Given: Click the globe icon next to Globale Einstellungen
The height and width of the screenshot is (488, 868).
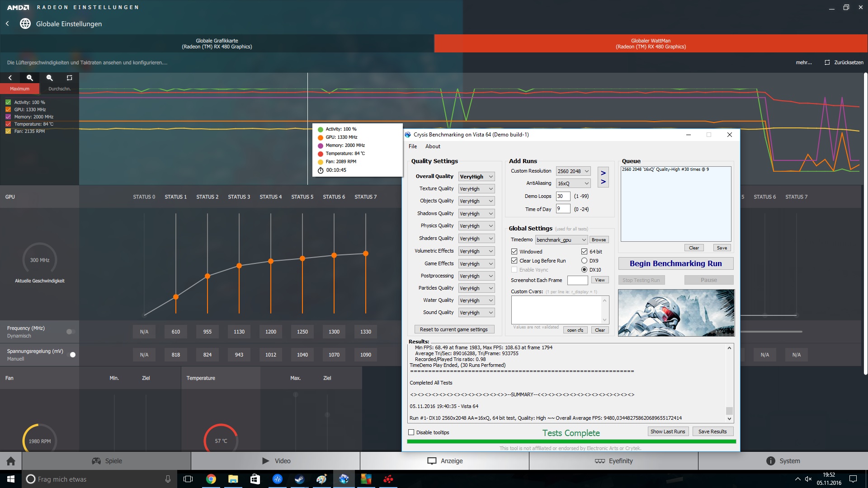Looking at the screenshot, I should [x=25, y=23].
